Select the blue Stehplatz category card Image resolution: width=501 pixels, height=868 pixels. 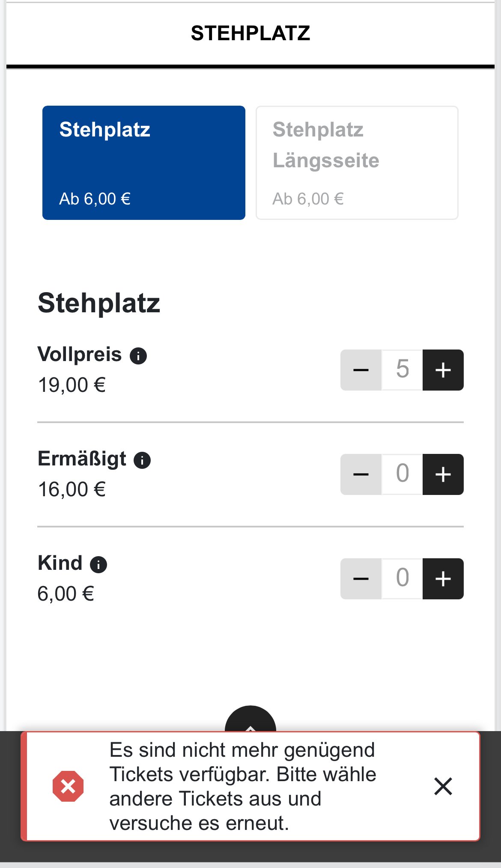click(x=144, y=163)
